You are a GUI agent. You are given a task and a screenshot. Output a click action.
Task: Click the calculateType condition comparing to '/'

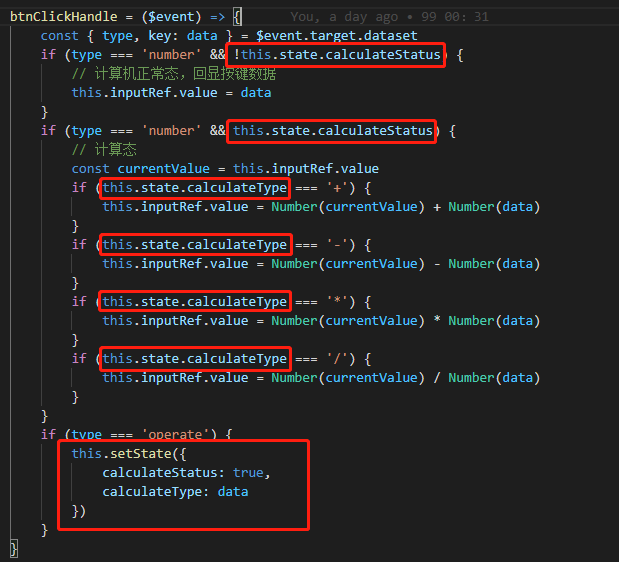coord(195,358)
